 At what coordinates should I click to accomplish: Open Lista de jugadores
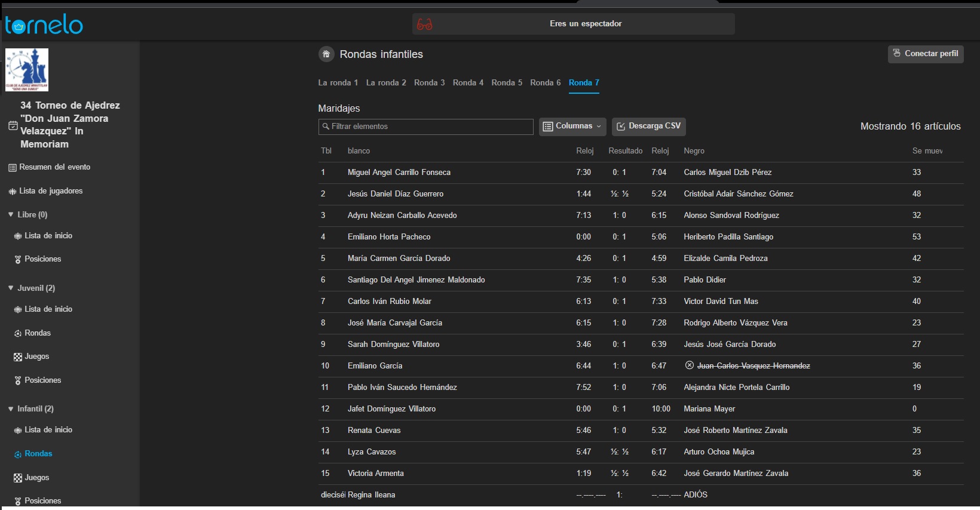pyautogui.click(x=51, y=191)
